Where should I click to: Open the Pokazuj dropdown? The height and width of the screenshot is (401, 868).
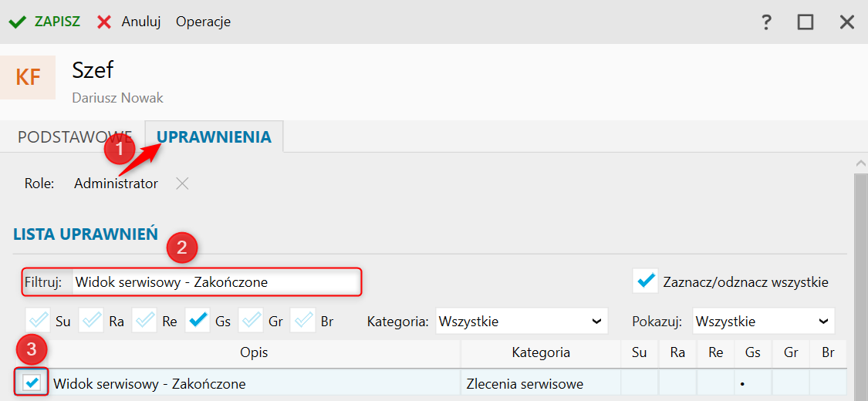[x=763, y=321]
